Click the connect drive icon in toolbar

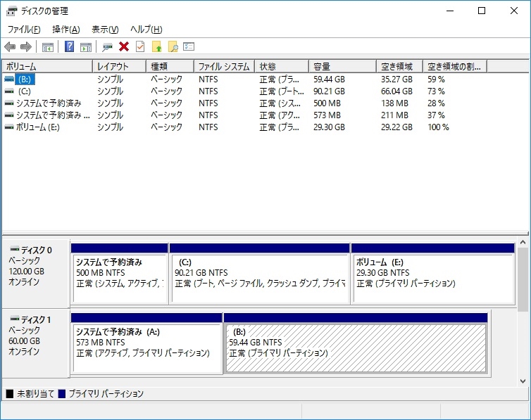108,47
